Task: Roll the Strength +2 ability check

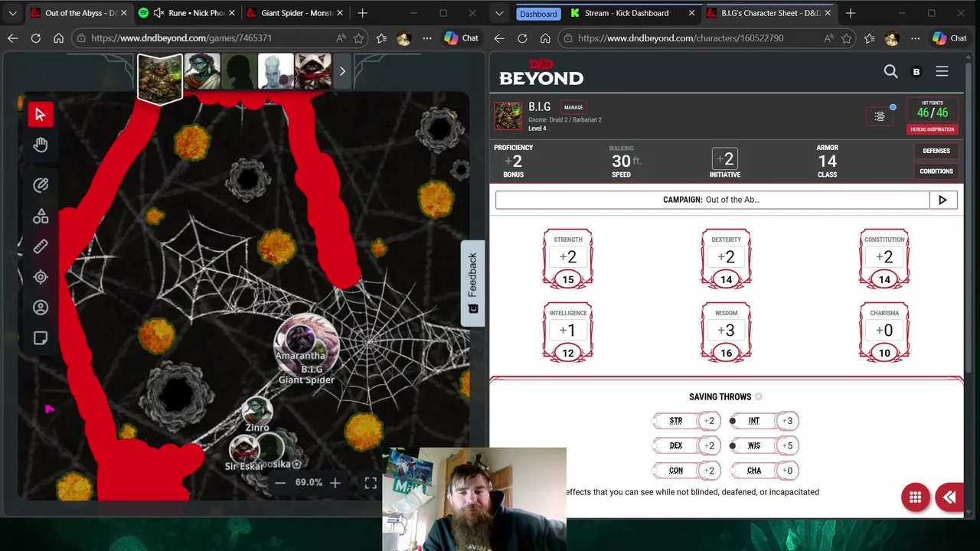Action: pos(567,257)
